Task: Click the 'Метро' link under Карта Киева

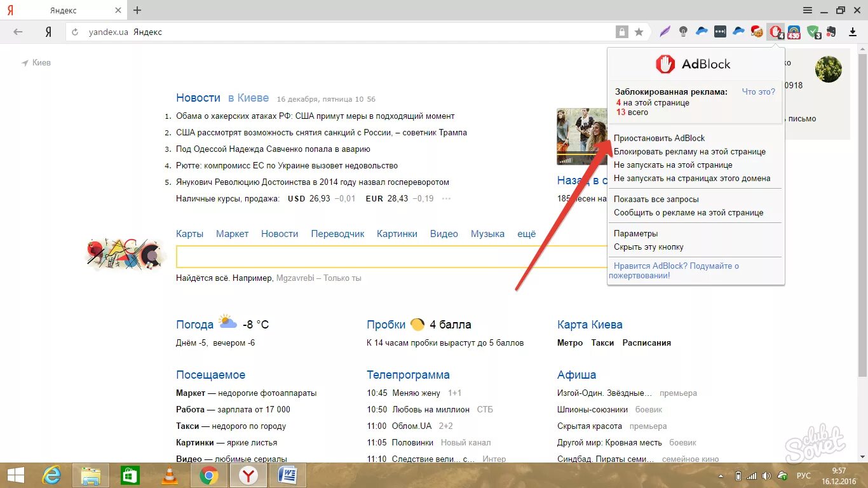Action: click(x=570, y=342)
